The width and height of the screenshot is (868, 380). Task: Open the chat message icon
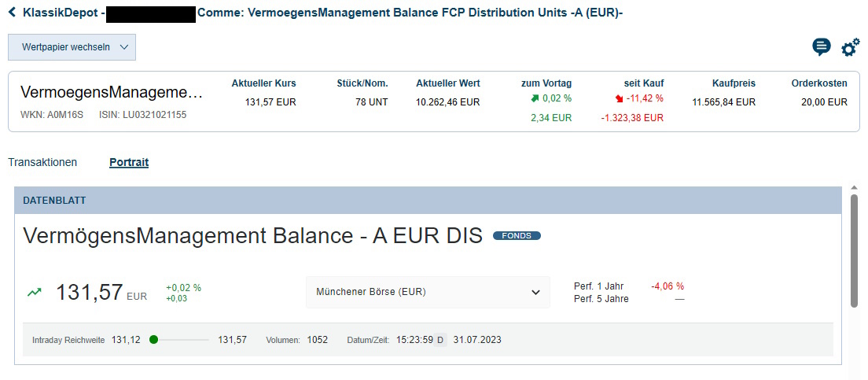point(821,47)
